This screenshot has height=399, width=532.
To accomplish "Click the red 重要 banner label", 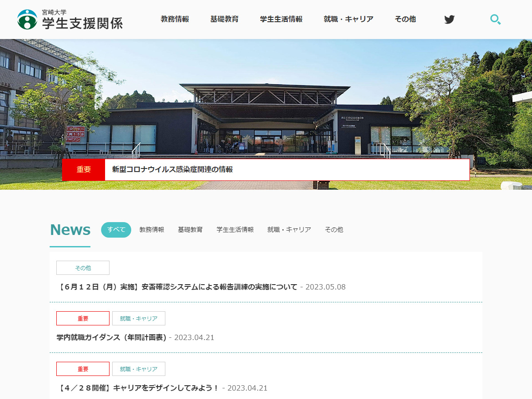I will click(83, 169).
